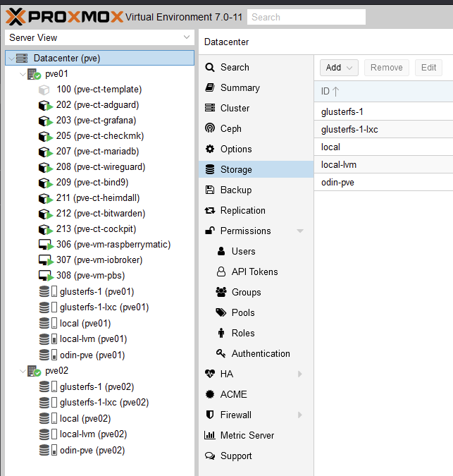
Task: Open the Cluster menu item
Action: [x=256, y=108]
